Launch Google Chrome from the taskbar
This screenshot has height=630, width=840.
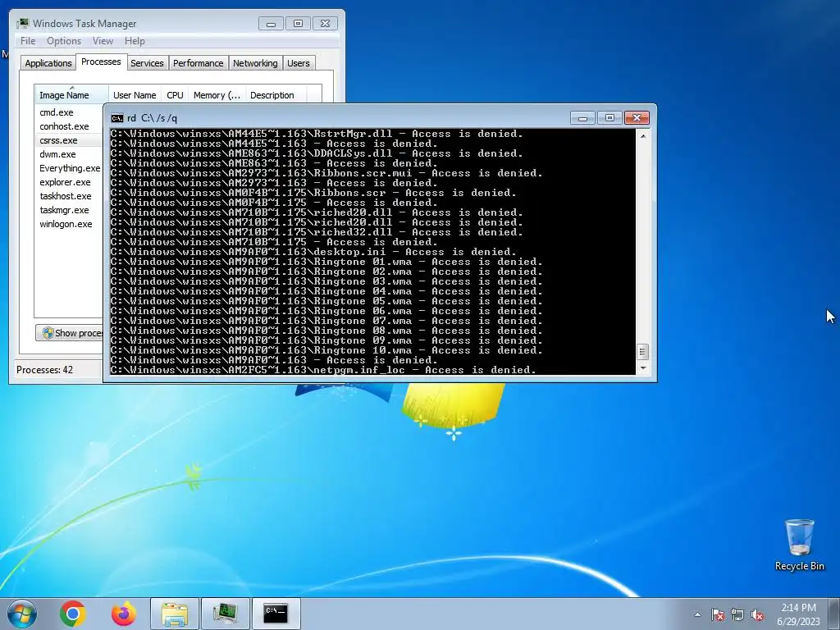(x=73, y=614)
